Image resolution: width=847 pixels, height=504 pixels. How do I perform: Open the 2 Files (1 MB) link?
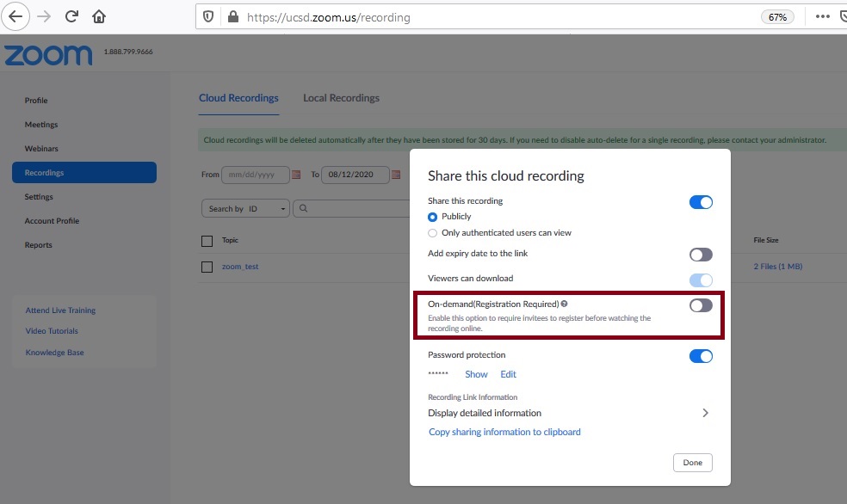pos(778,267)
